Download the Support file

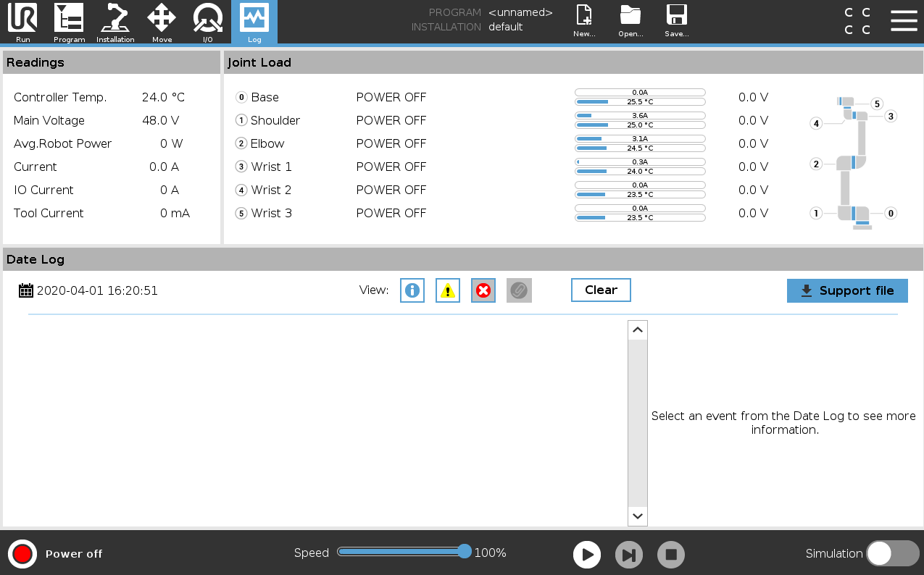pyautogui.click(x=847, y=290)
